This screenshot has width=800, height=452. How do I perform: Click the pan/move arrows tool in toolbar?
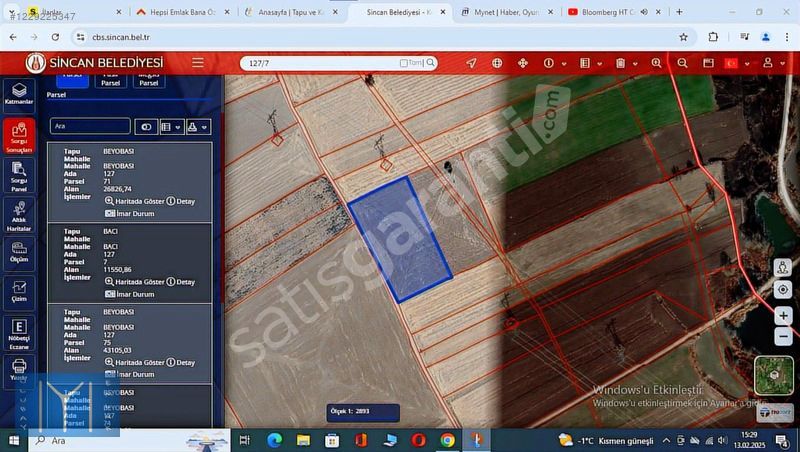point(522,63)
